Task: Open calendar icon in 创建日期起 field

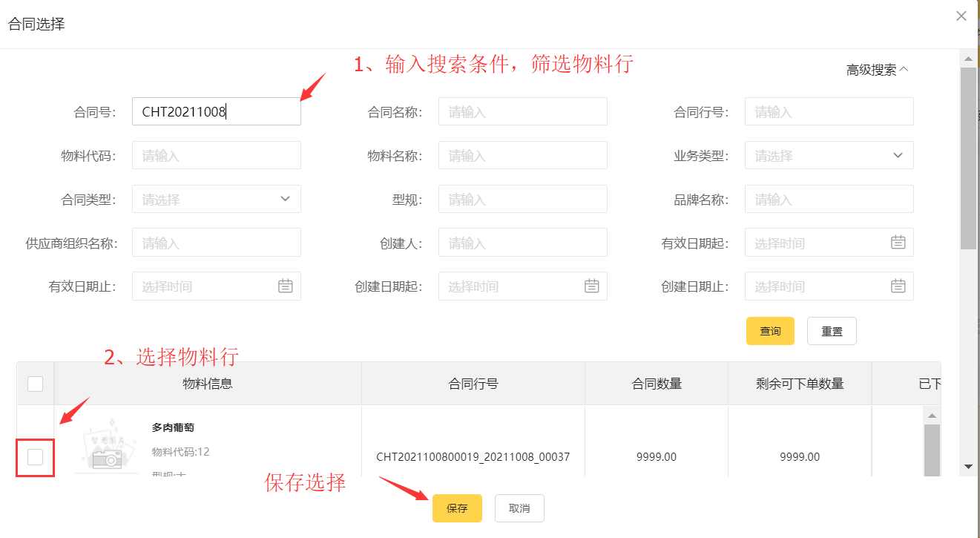Action: tap(591, 286)
